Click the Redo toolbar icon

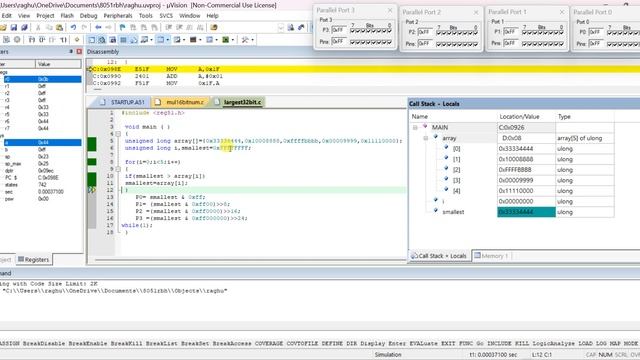coord(84,27)
